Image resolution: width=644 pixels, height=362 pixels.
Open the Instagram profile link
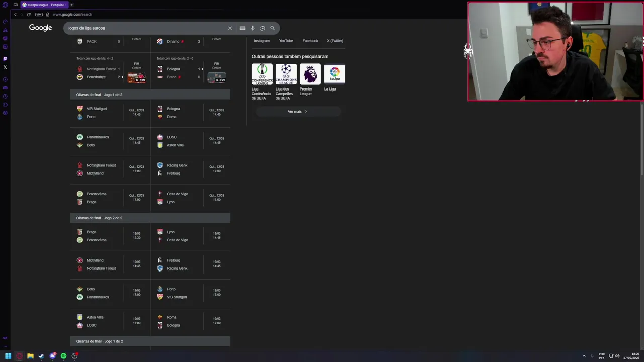pyautogui.click(x=262, y=41)
